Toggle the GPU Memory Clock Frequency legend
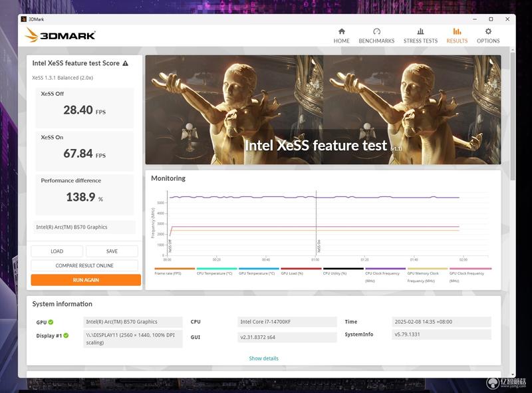 coord(427,275)
